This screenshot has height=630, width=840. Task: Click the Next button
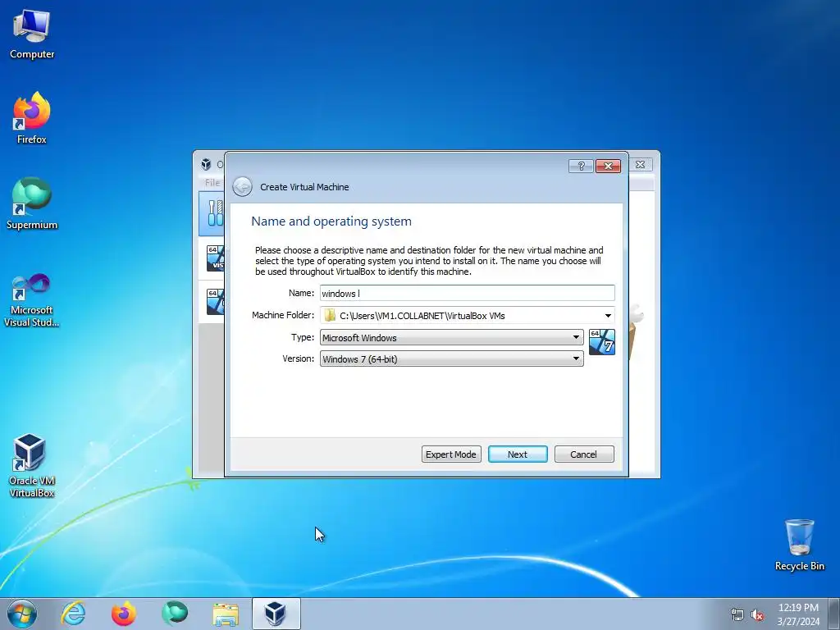518,454
